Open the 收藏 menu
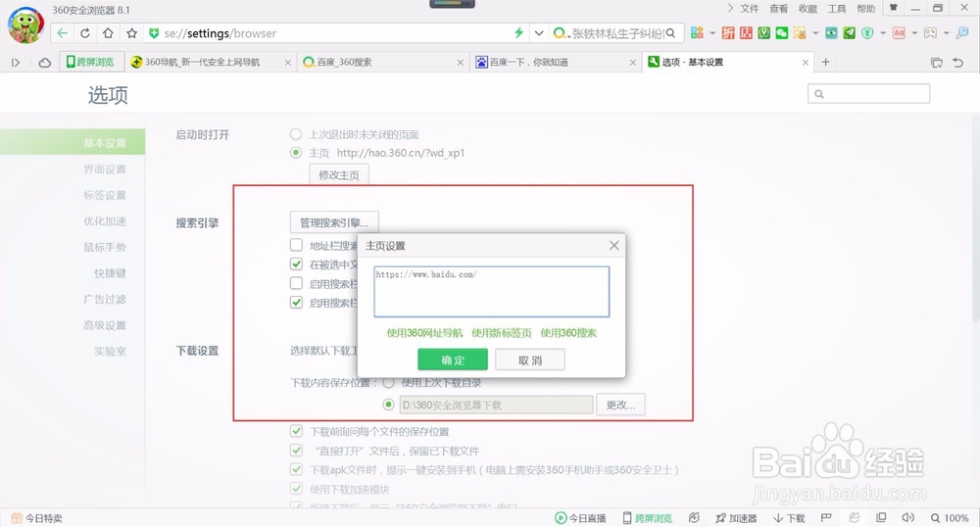The image size is (980, 527). pos(808,9)
